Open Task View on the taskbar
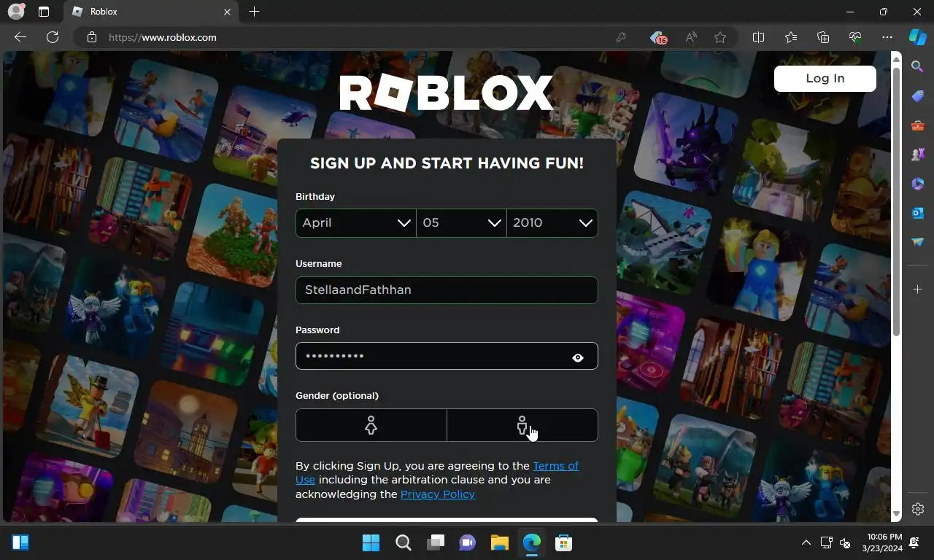The width and height of the screenshot is (934, 560). (436, 542)
